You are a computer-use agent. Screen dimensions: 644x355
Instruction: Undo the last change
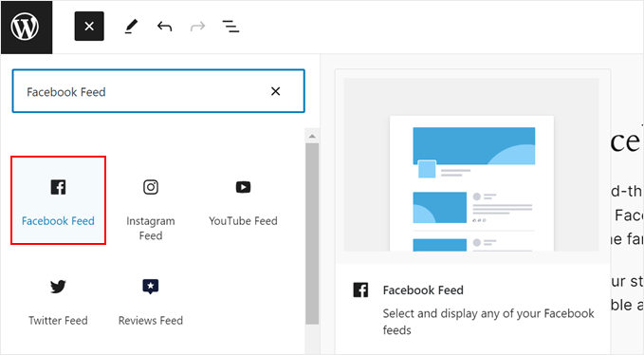coord(164,27)
